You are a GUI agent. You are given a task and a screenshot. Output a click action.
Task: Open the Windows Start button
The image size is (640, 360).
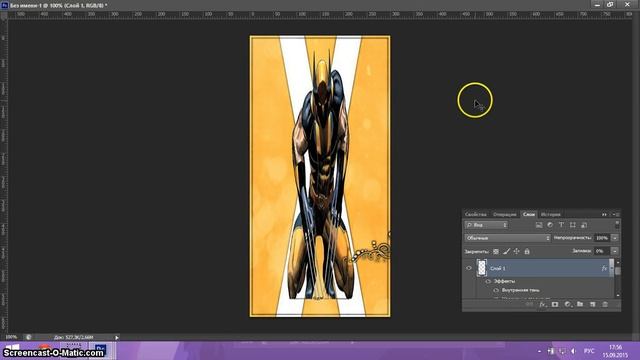(x=12, y=351)
